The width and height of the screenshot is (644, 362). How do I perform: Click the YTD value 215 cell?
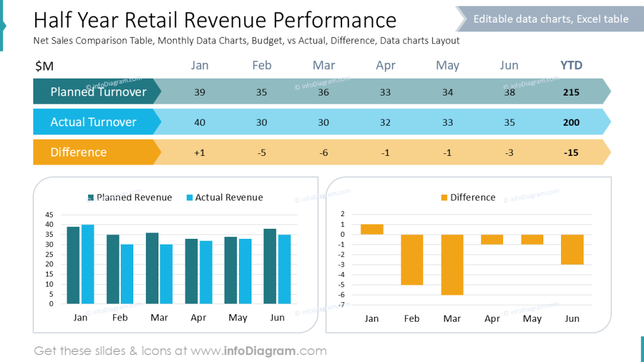(x=570, y=91)
